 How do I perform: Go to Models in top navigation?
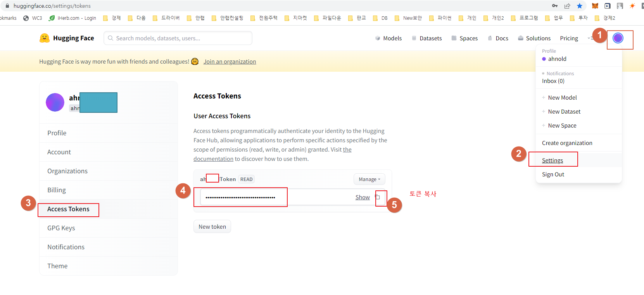click(388, 38)
